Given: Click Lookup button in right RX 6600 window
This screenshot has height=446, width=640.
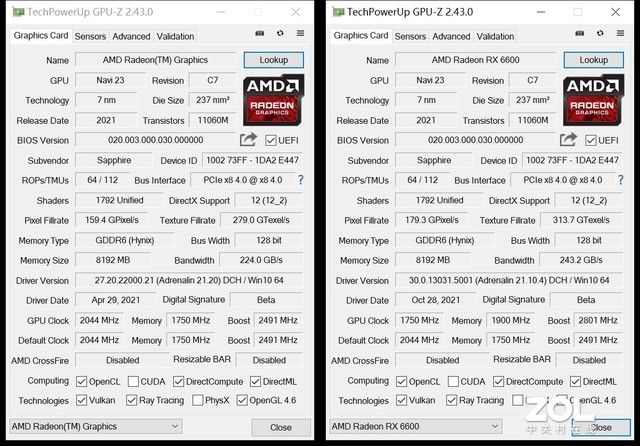Looking at the screenshot, I should coord(594,60).
